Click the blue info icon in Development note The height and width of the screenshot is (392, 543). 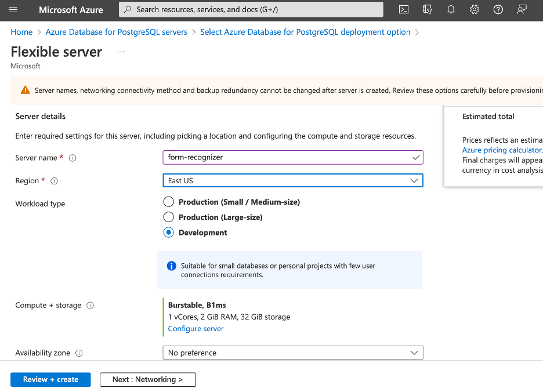tap(171, 266)
